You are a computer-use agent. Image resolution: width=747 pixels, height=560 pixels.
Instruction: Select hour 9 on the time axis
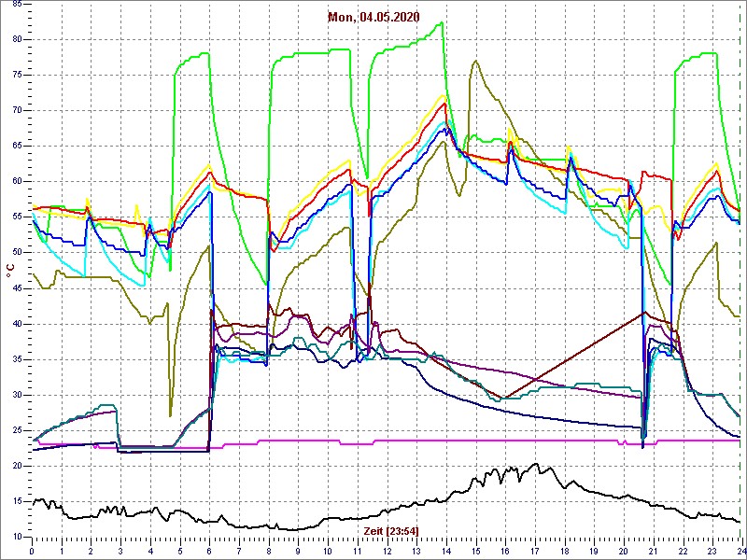pyautogui.click(x=298, y=552)
